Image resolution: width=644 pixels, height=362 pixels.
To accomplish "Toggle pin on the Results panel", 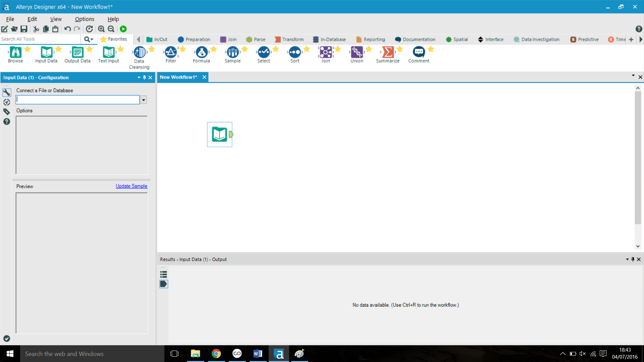I will pyautogui.click(x=633, y=259).
